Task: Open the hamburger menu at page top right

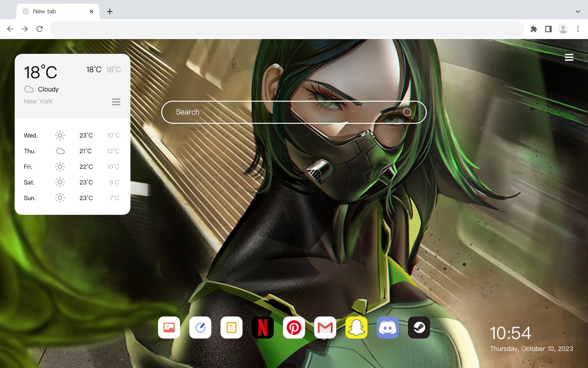Action: tap(569, 57)
